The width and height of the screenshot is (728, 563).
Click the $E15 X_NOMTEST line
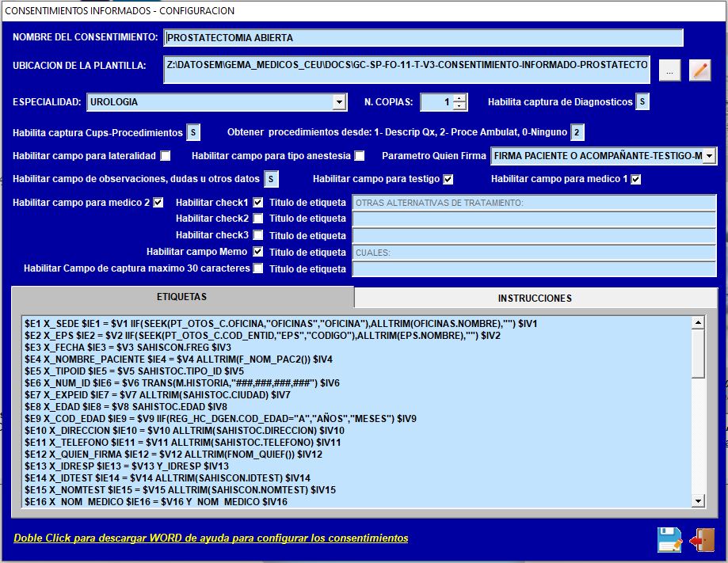tap(180, 489)
